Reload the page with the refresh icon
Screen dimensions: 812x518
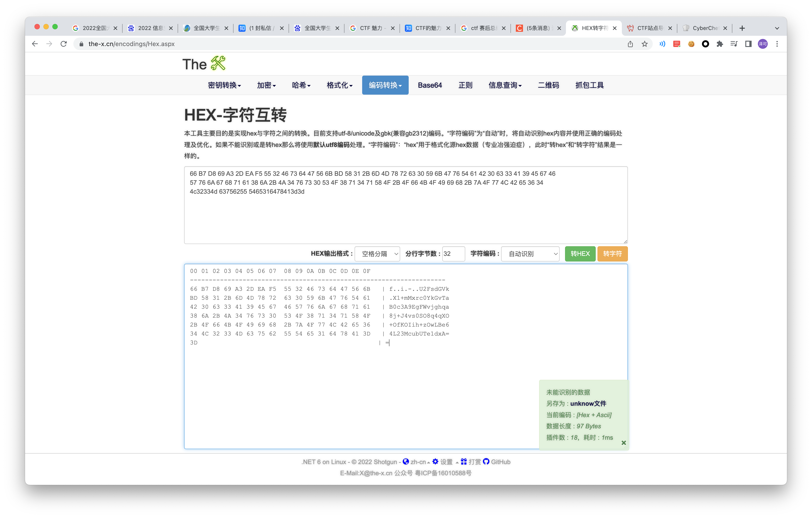coord(63,44)
